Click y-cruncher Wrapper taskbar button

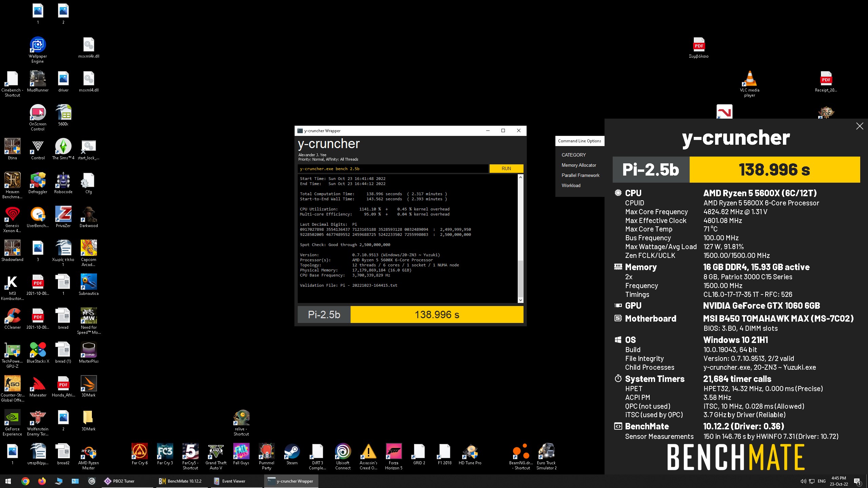(291, 481)
